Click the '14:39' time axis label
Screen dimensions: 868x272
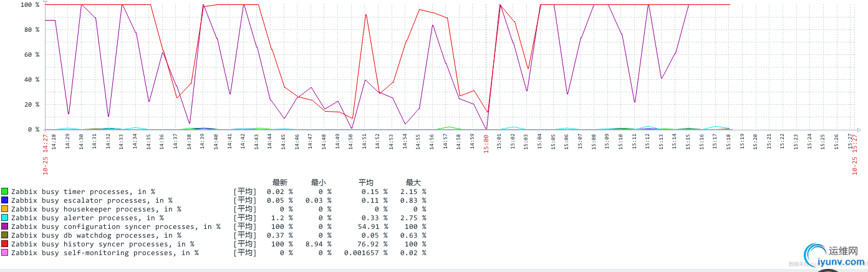pyautogui.click(x=203, y=142)
